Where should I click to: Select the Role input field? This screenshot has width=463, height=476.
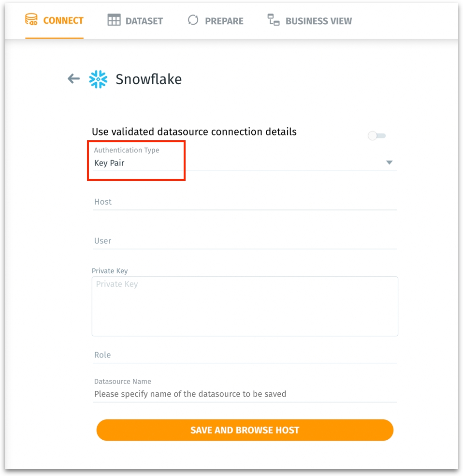click(x=245, y=355)
